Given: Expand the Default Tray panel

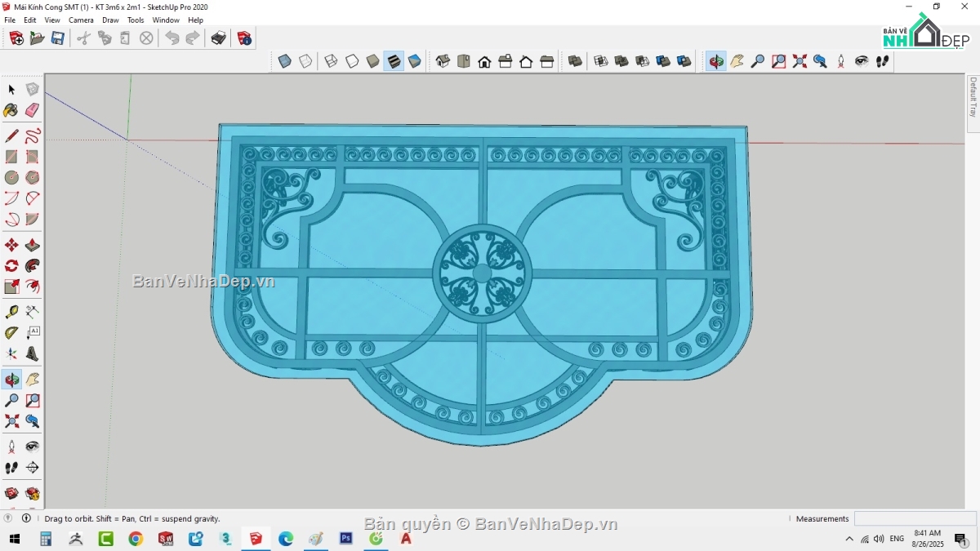Looking at the screenshot, I should click(x=973, y=98).
